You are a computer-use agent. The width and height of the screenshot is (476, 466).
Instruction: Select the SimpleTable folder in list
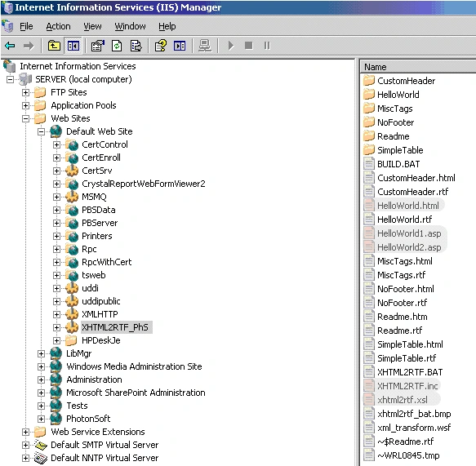pos(400,150)
